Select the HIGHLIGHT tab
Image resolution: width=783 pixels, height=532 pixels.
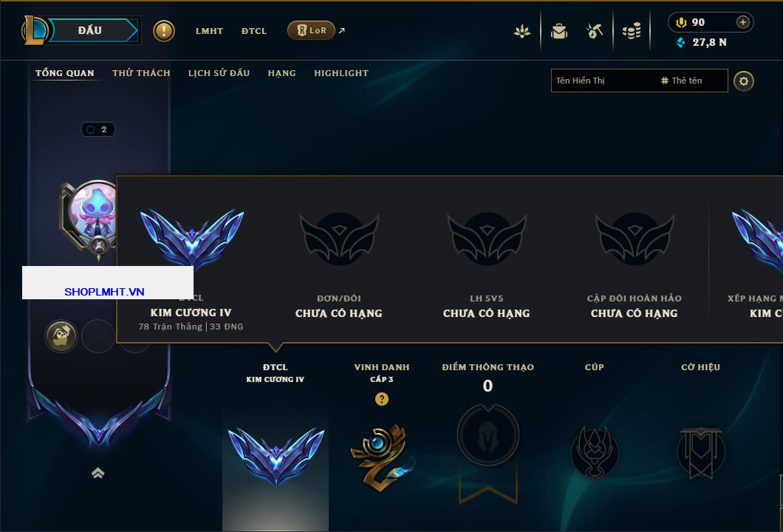(341, 73)
